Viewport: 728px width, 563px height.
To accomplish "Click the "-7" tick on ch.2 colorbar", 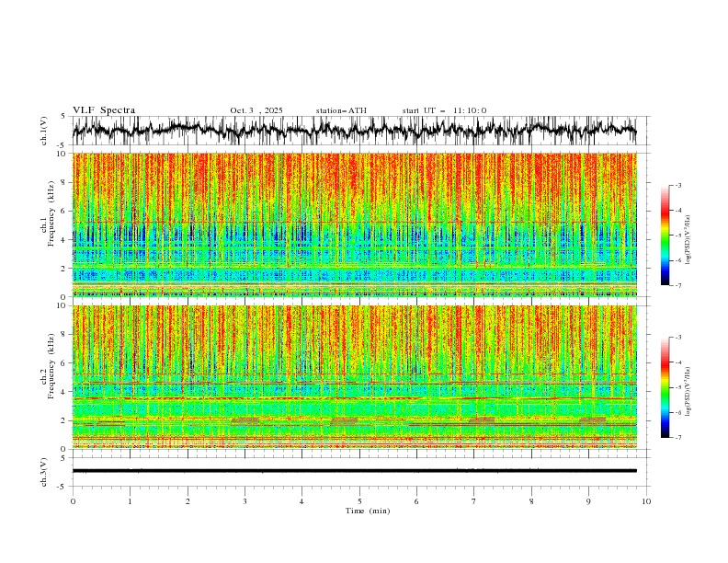I will point(677,438).
